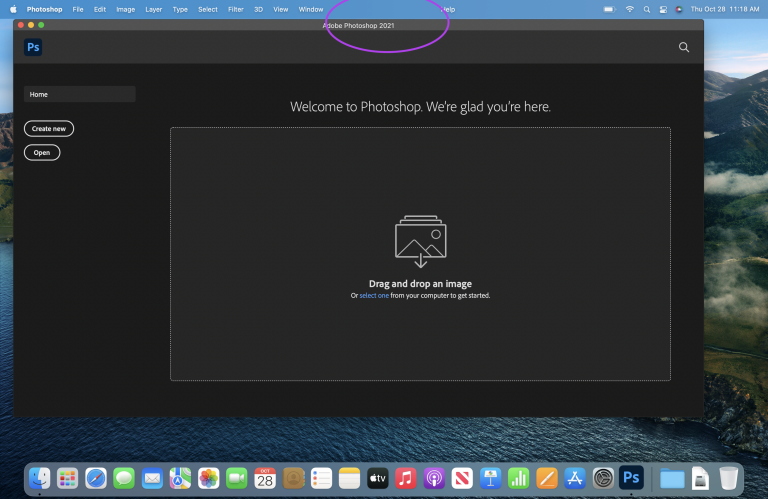Screen dimensions: 768x499
Task: Click the green full-screen window button
Action: 41,25
